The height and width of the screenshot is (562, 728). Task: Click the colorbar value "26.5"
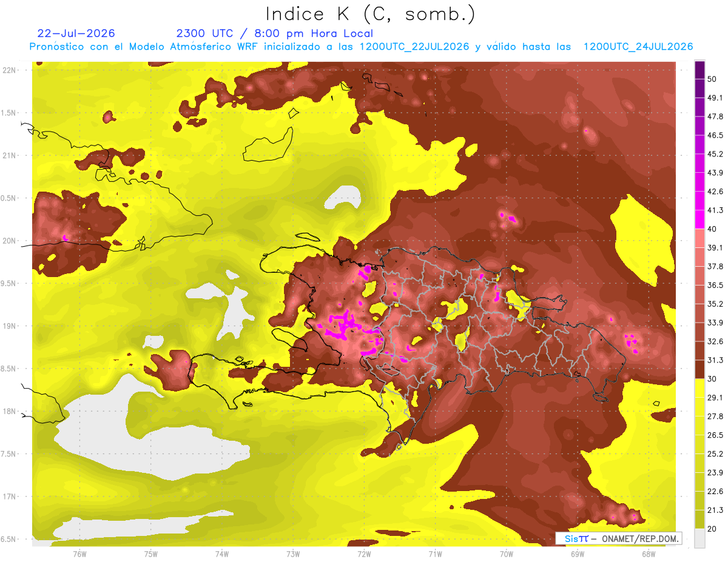(715, 435)
